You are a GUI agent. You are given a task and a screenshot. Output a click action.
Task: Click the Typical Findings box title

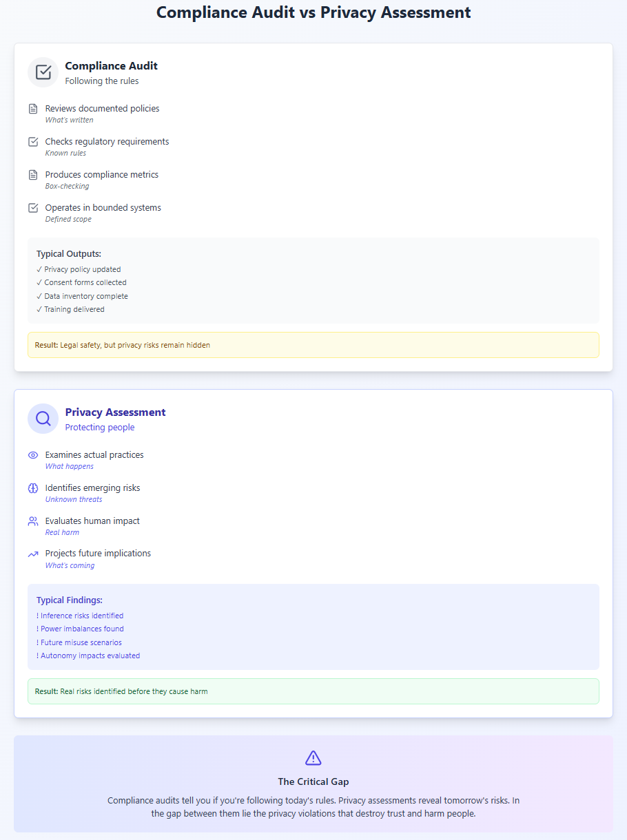pos(70,600)
